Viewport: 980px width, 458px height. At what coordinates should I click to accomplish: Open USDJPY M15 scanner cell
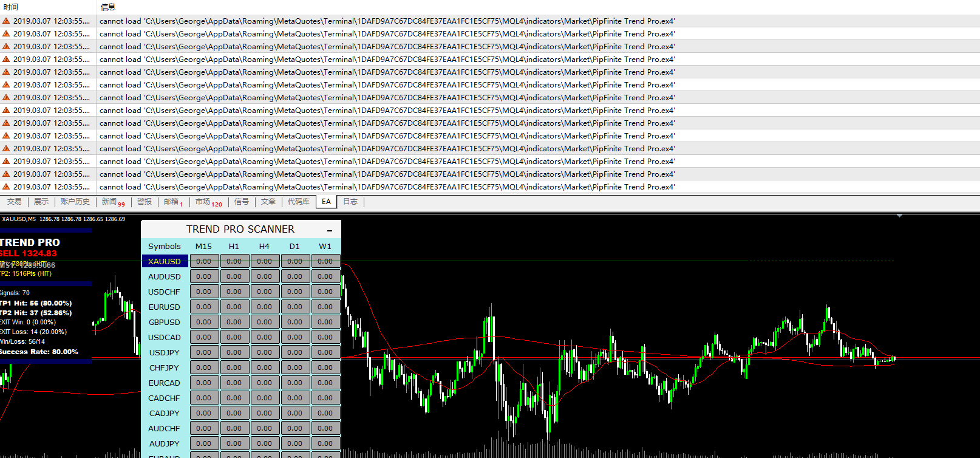[204, 352]
